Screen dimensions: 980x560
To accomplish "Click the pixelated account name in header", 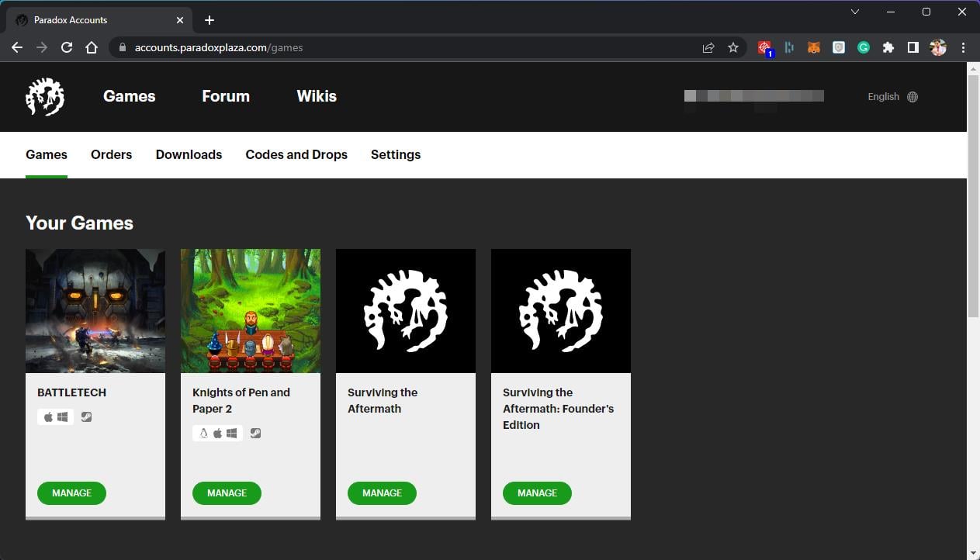I will [x=753, y=96].
